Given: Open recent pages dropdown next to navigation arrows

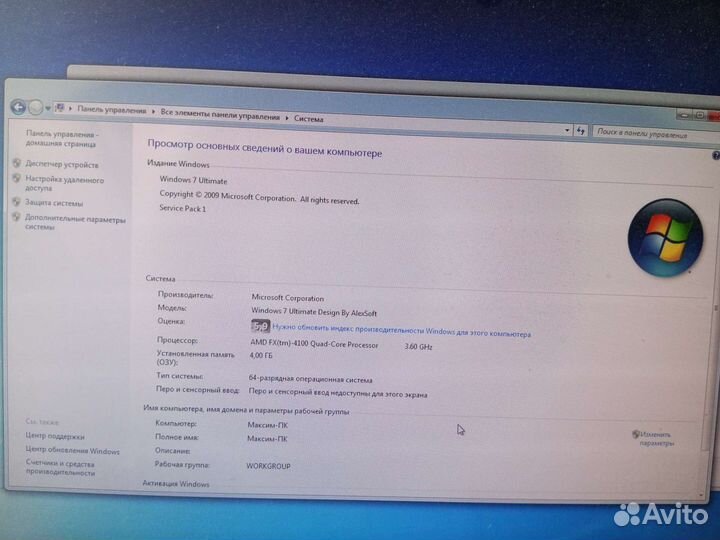Looking at the screenshot, I should (x=49, y=109).
